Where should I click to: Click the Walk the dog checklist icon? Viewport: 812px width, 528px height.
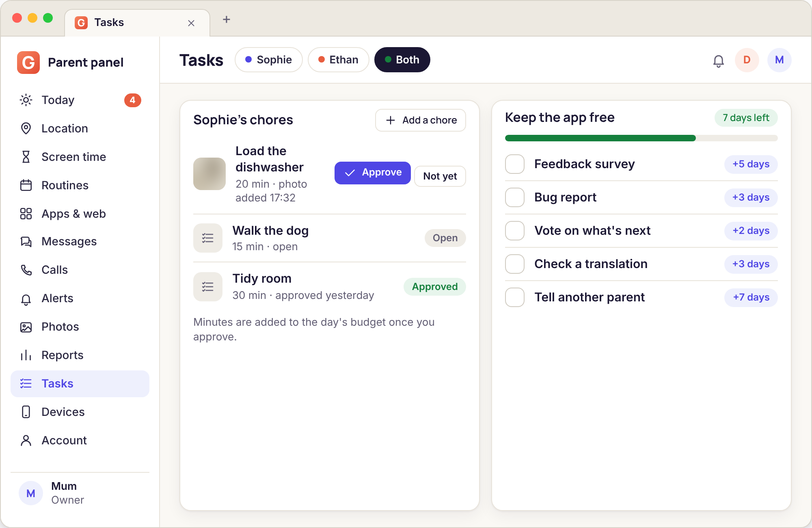click(x=208, y=238)
